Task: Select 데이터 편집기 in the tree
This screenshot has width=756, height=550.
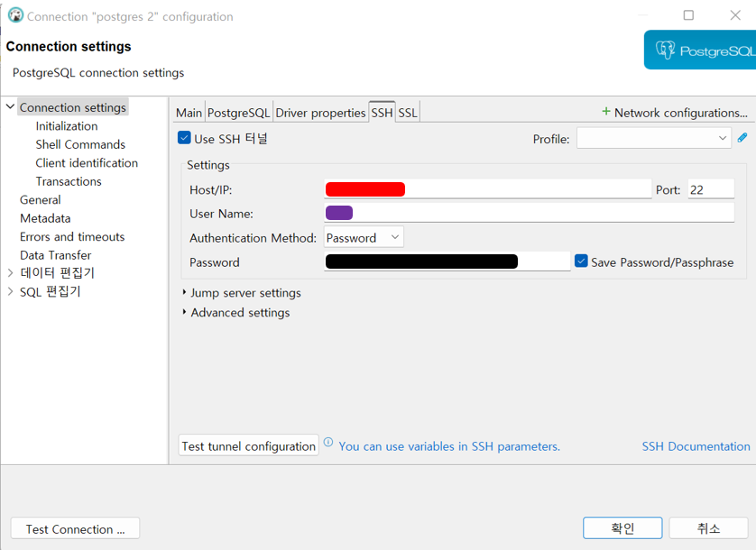Action: pos(57,273)
